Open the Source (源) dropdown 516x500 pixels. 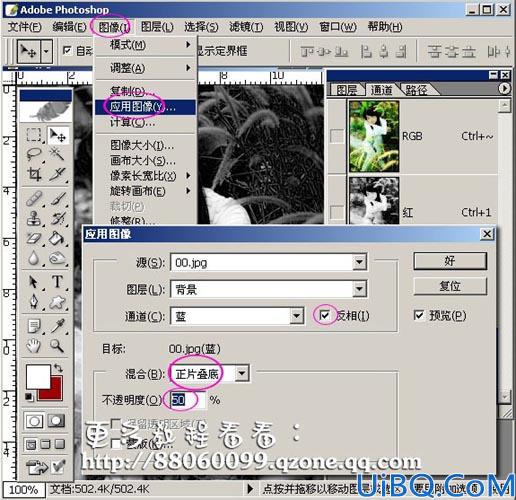coord(359,262)
